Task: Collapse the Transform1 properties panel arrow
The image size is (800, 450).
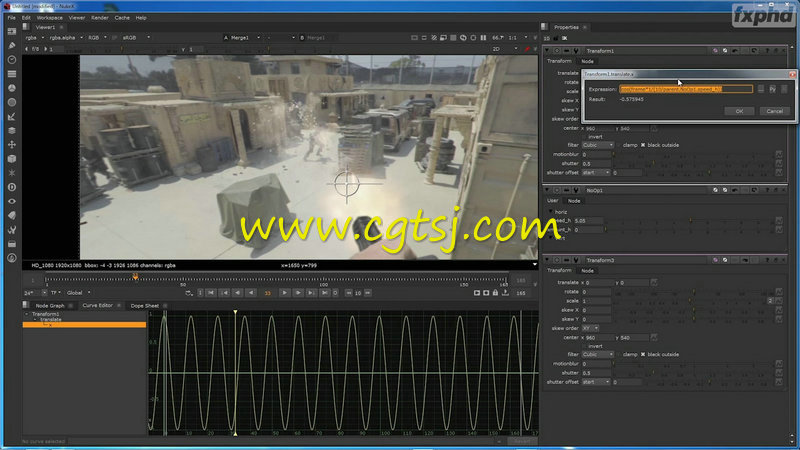Action: point(547,51)
